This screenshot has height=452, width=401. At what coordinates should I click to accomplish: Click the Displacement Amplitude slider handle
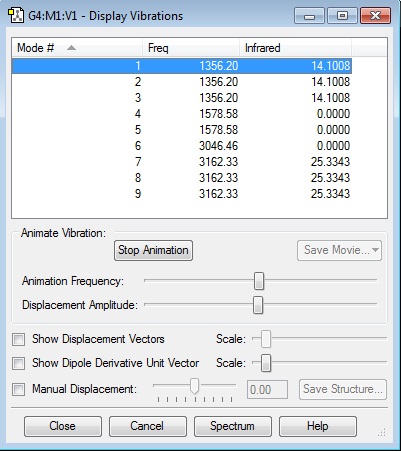tap(258, 305)
